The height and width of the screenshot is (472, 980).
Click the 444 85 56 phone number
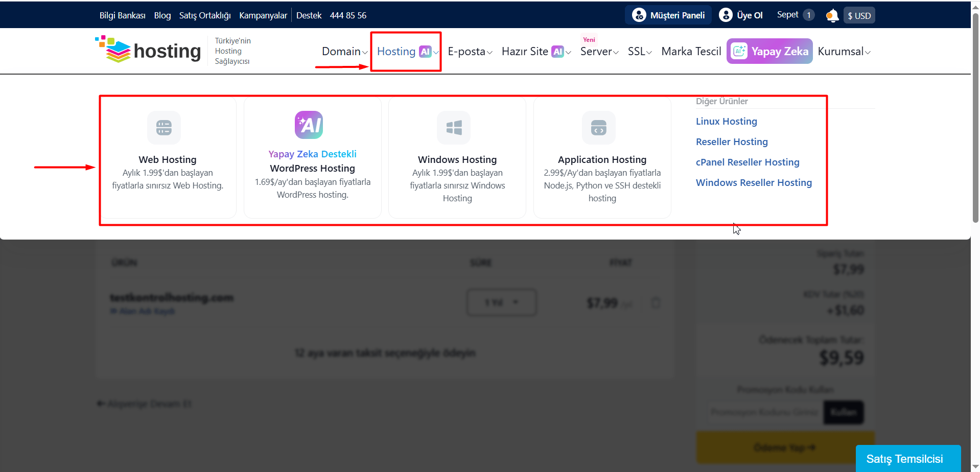348,15
